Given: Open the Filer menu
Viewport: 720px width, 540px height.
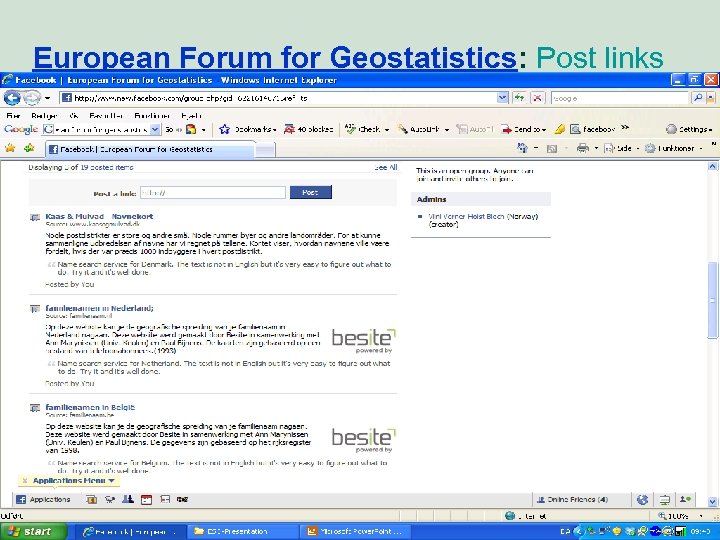Looking at the screenshot, I should (13, 116).
